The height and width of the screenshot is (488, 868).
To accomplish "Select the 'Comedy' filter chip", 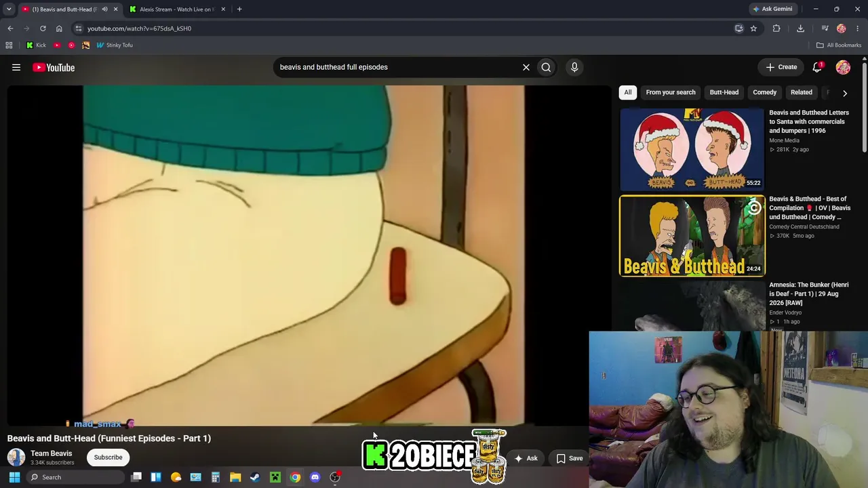I will point(764,92).
